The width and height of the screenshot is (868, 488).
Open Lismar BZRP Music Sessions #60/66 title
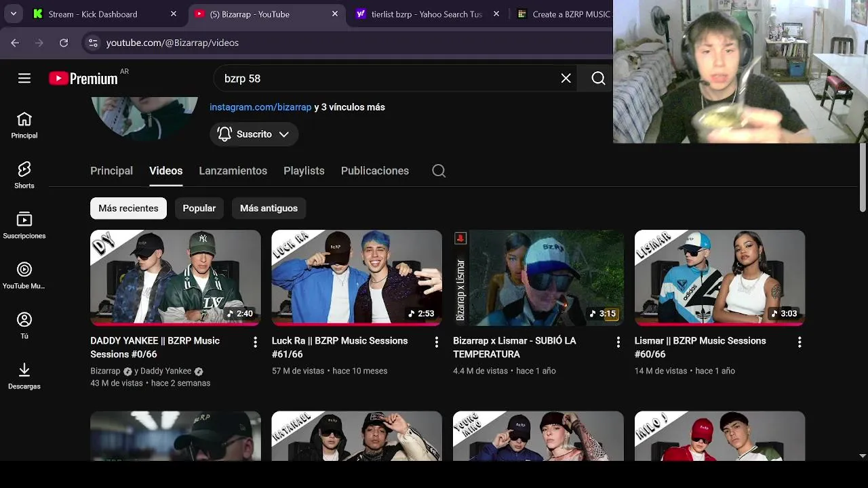point(700,347)
